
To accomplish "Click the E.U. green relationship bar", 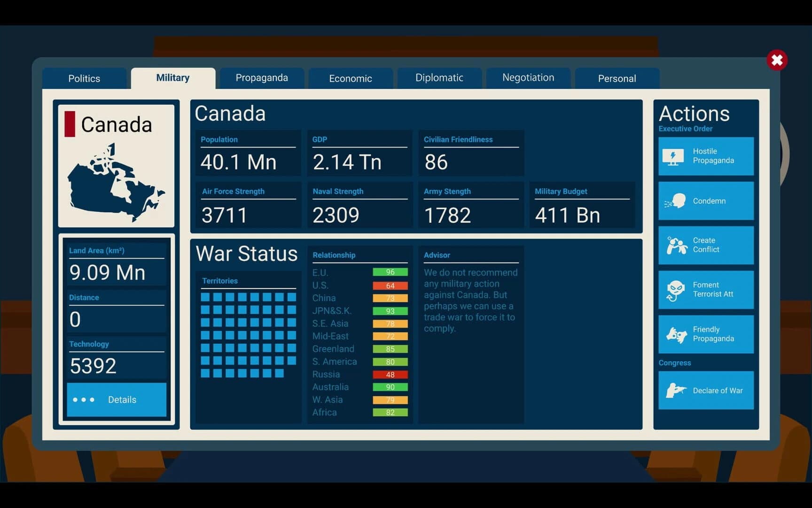I will [x=390, y=272].
